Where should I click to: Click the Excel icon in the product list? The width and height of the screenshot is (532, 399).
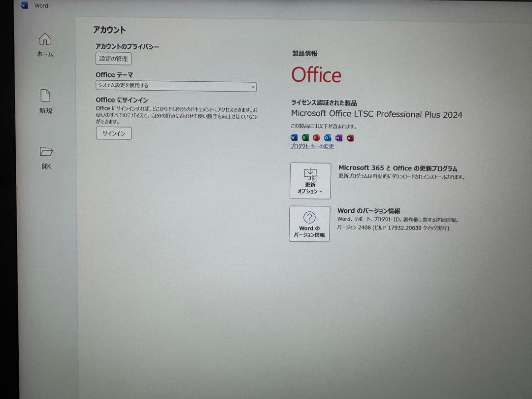(x=305, y=137)
